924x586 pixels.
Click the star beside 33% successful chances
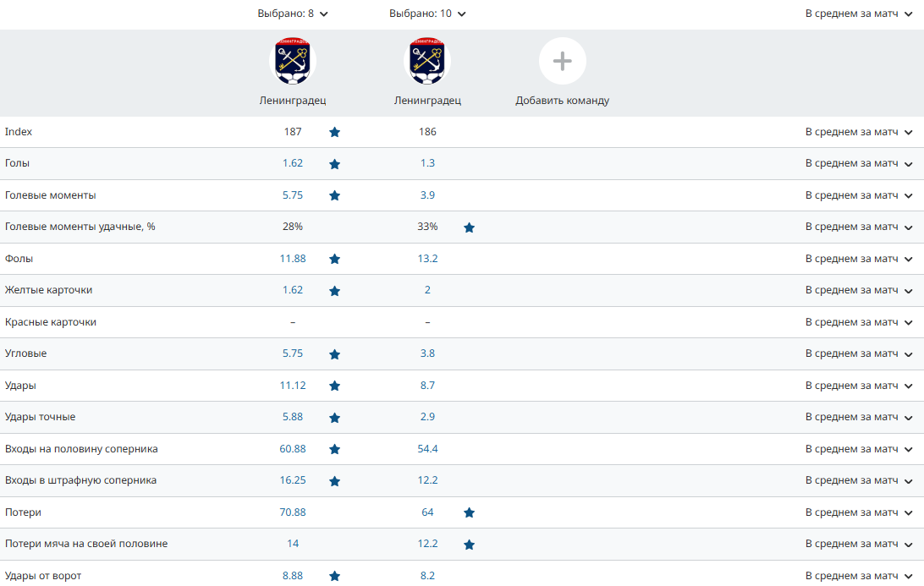[469, 227]
